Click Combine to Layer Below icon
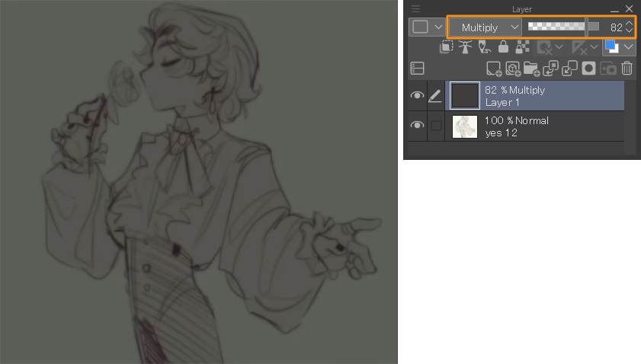 (x=569, y=69)
